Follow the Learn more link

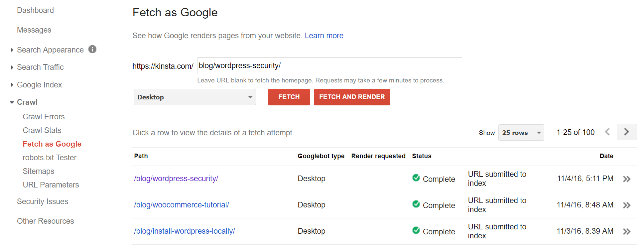(x=324, y=36)
